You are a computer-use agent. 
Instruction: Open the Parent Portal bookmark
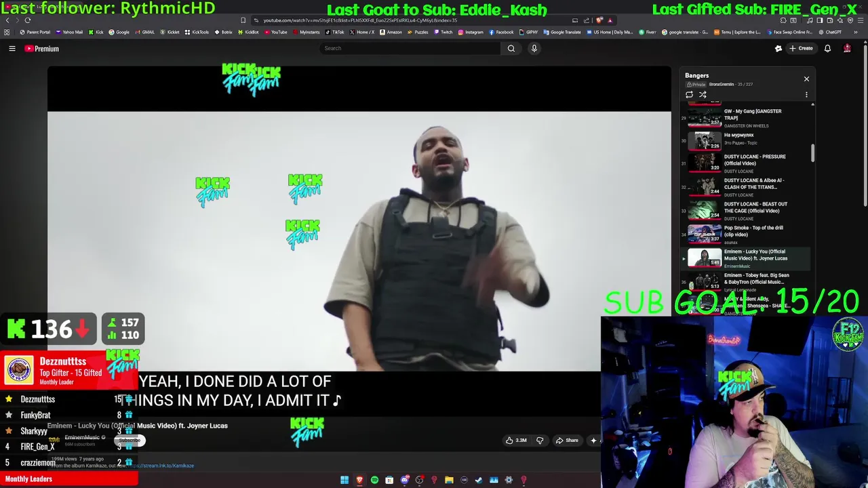[x=35, y=32]
